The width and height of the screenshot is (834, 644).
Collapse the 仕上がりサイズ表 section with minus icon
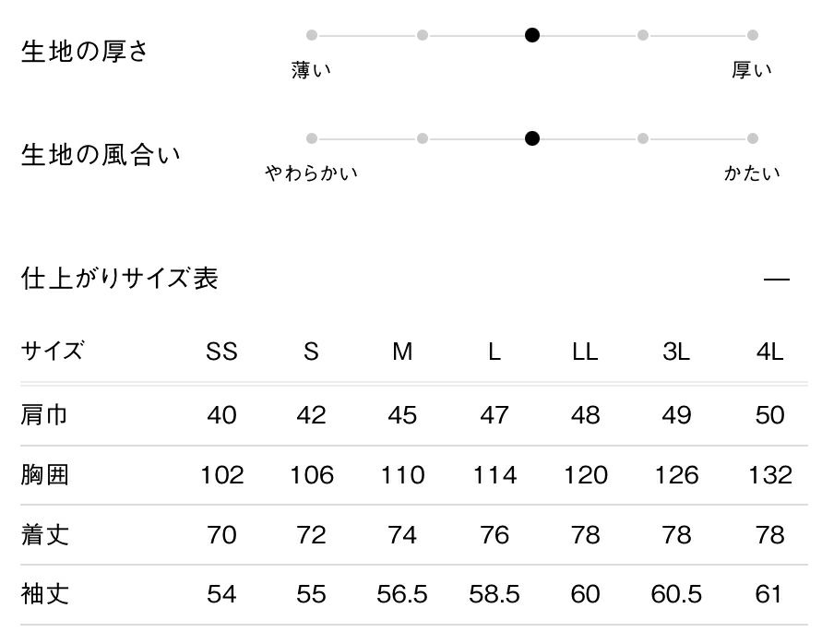click(777, 279)
